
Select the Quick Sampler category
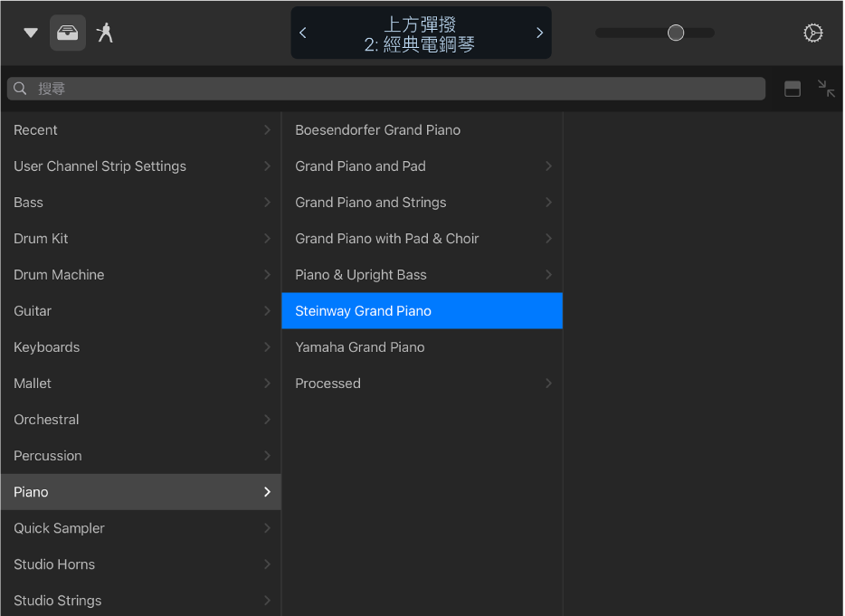141,528
